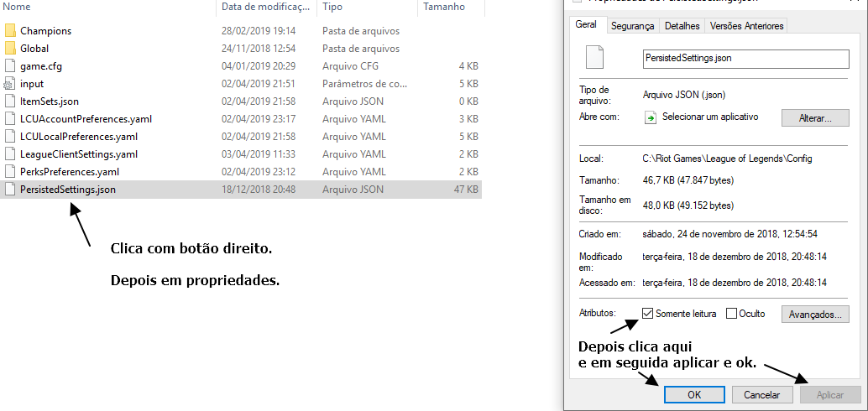Screen dimensions: 868x411
Task: Select the PersistedSettings.json row name
Action: pyautogui.click(x=68, y=190)
